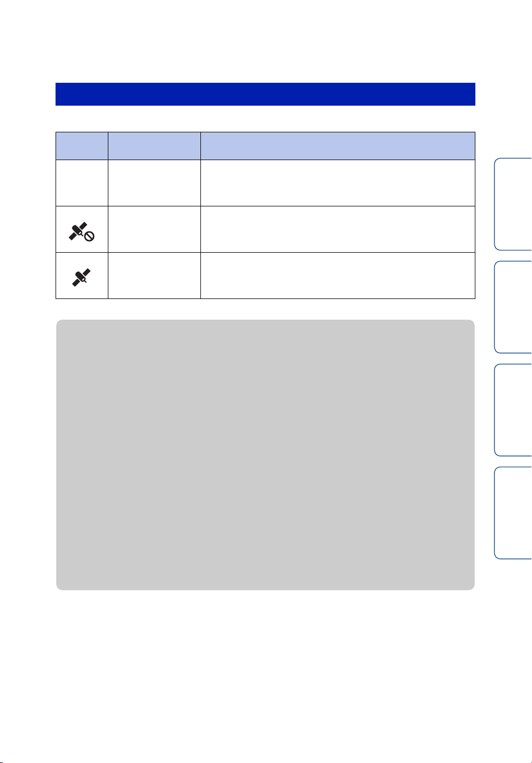Open the fourth side tab on right edge
This screenshot has width=532, height=763.
(513, 512)
